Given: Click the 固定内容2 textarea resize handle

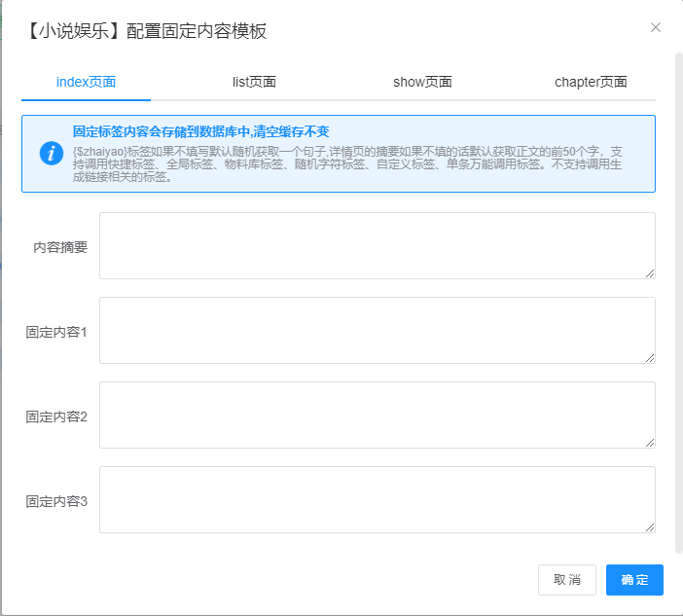Looking at the screenshot, I should click(x=650, y=443).
